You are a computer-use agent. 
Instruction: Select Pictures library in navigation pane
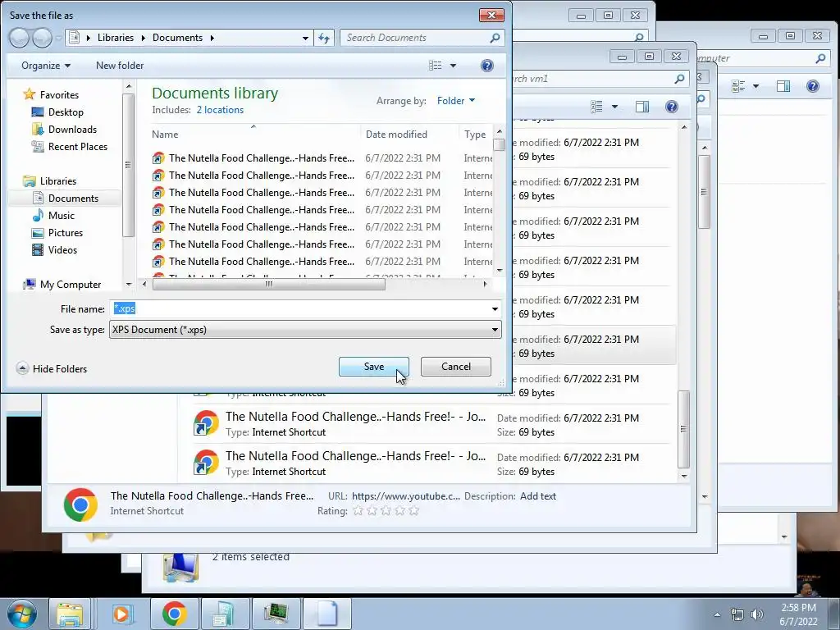(66, 232)
